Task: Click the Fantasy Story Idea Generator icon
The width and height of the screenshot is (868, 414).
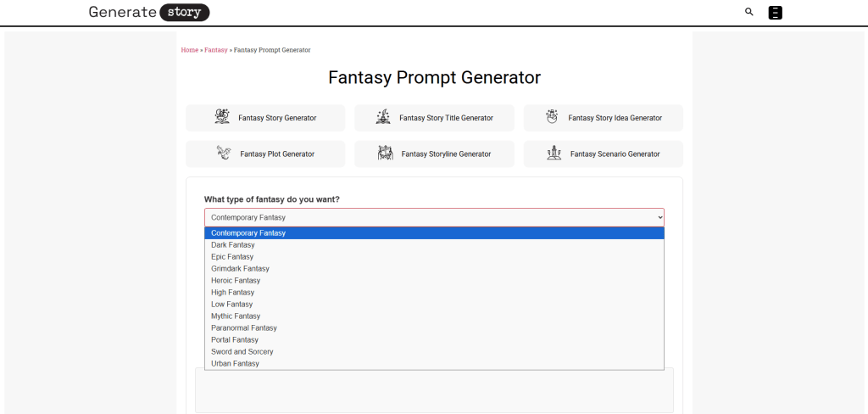Action: click(x=551, y=117)
